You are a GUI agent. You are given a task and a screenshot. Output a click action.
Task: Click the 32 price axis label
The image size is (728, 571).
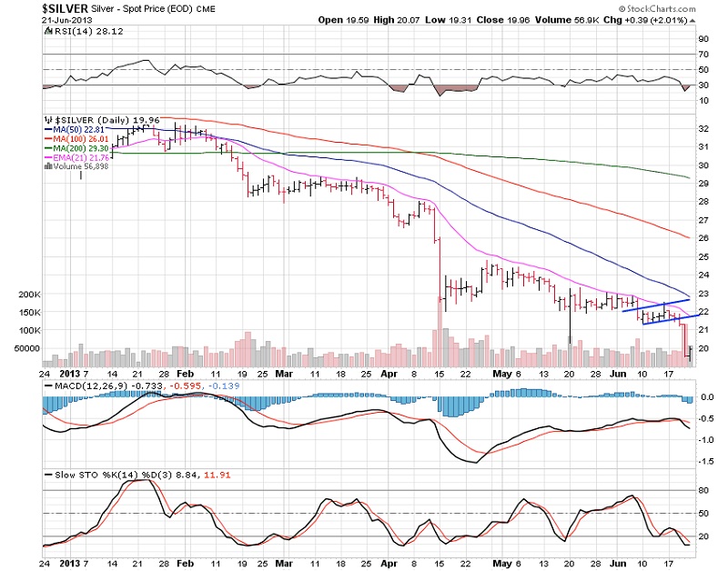click(703, 129)
